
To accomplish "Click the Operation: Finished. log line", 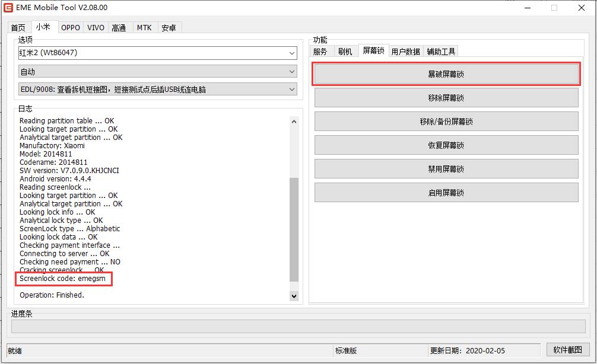I will [x=52, y=295].
